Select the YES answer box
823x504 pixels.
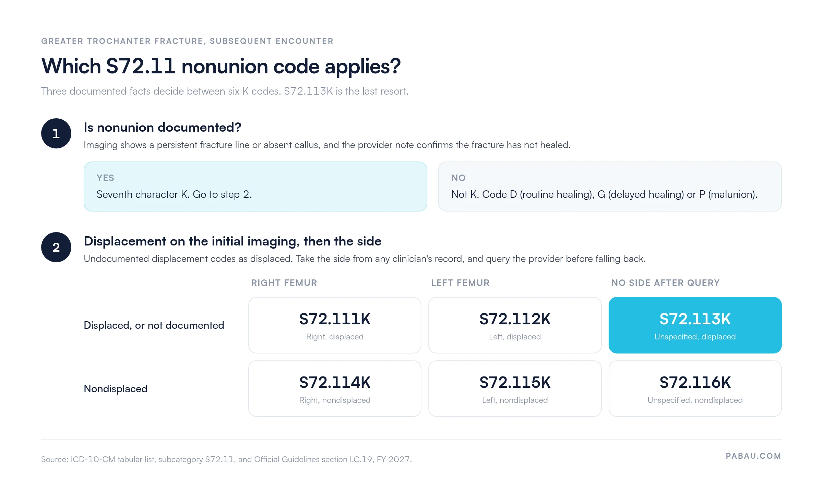click(x=255, y=187)
